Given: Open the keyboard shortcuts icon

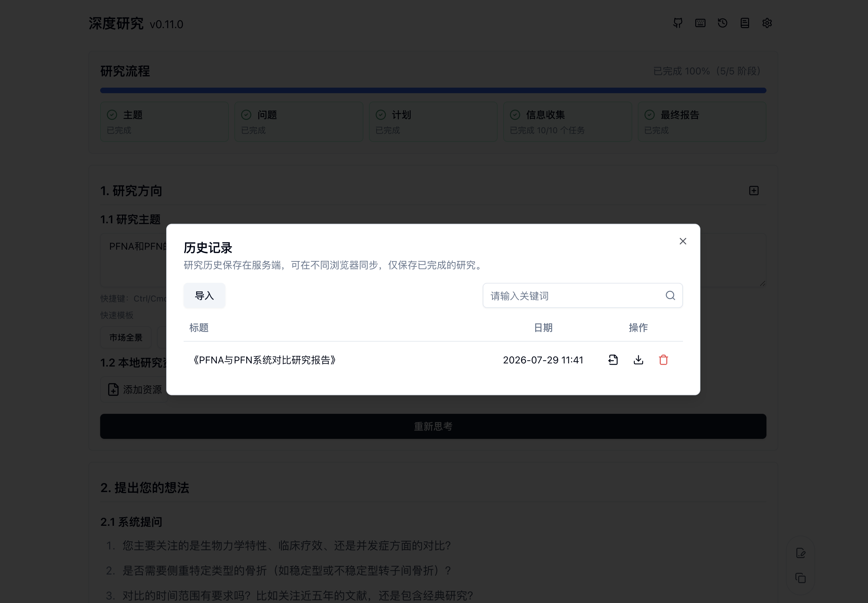Looking at the screenshot, I should (x=700, y=23).
